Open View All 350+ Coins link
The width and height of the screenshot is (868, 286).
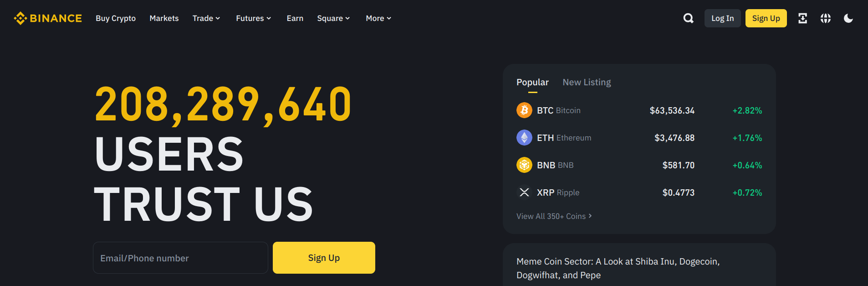pyautogui.click(x=554, y=216)
